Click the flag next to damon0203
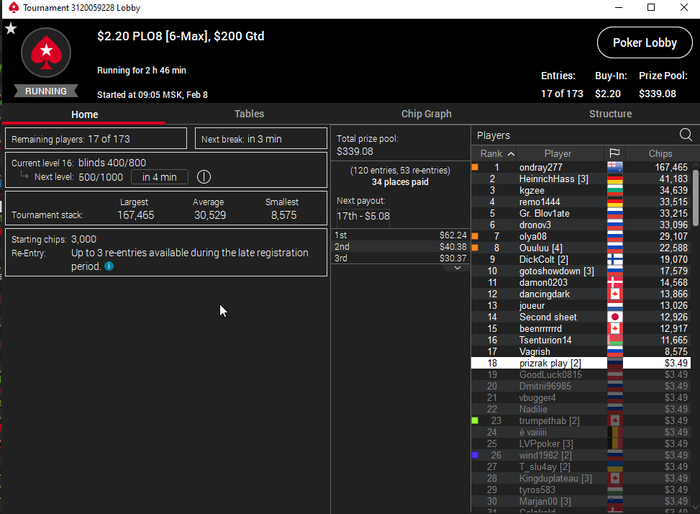The image size is (700, 514). (x=615, y=282)
